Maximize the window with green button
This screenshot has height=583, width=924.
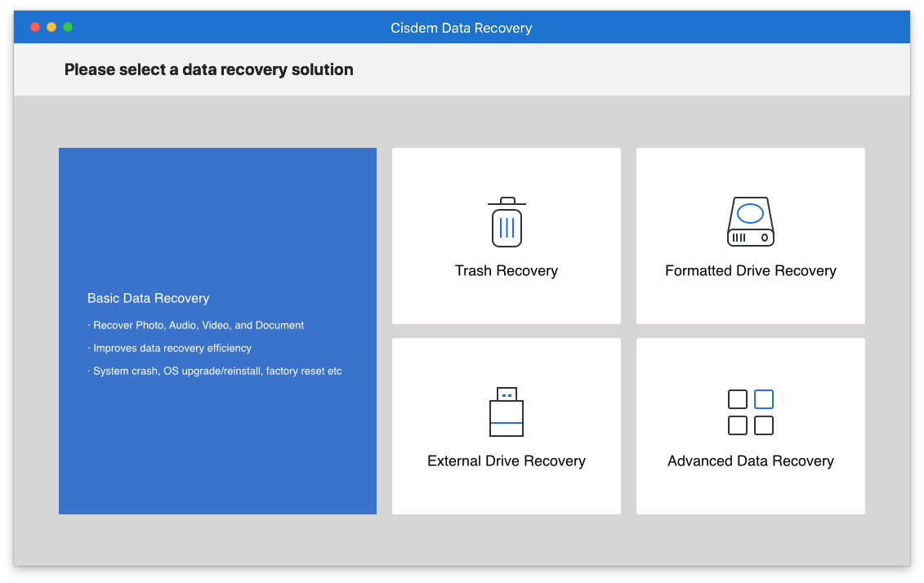click(68, 27)
